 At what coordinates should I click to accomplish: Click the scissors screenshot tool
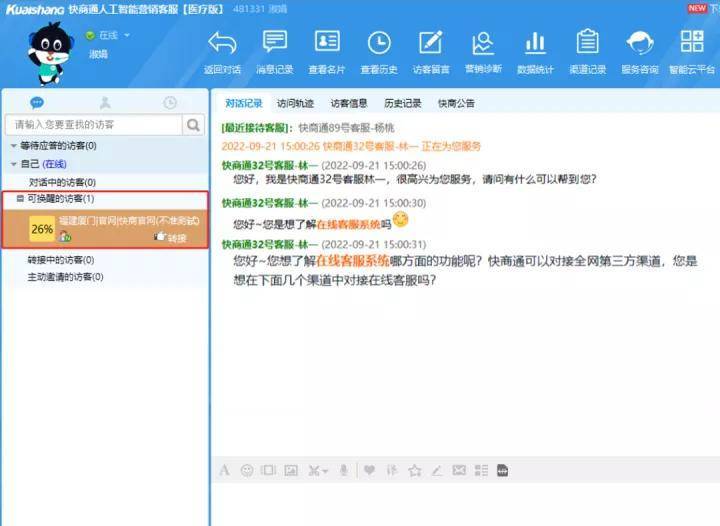click(x=314, y=470)
